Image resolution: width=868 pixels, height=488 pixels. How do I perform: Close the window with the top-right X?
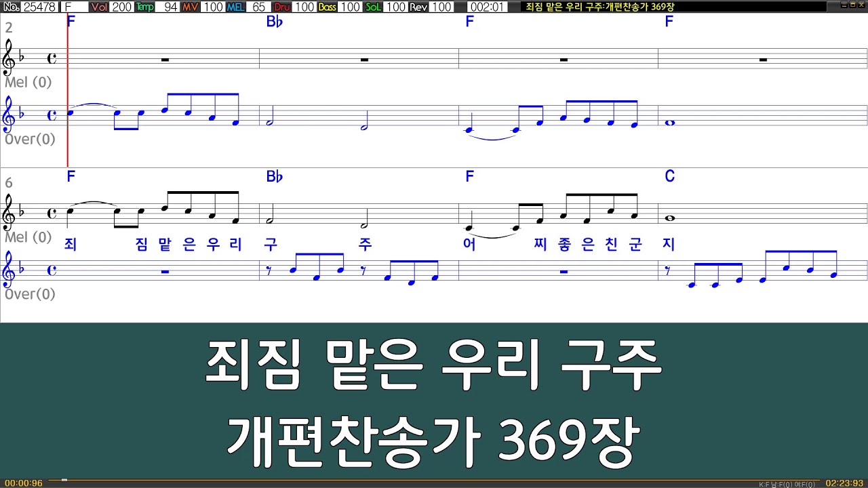[861, 4]
